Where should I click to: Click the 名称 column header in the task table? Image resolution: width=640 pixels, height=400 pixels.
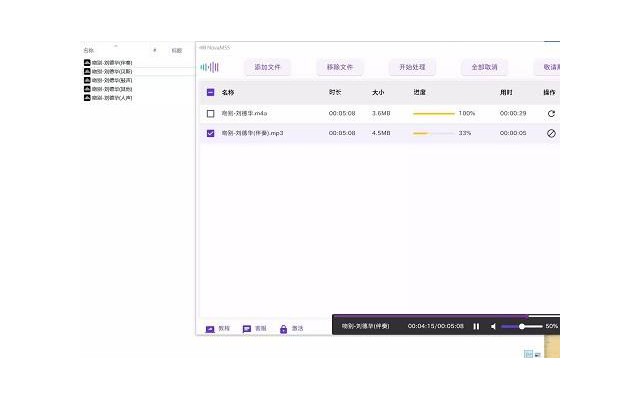[x=228, y=92]
